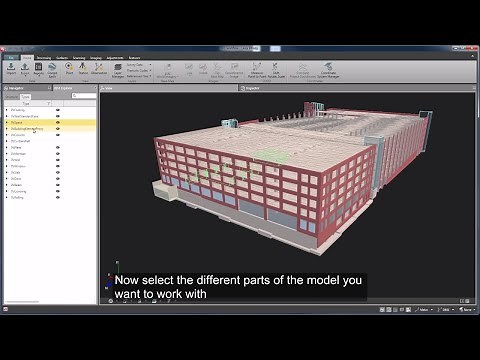This screenshot has width=480, height=360.
Task: Toggle visibility of IfcWallStandardCase
Action: [x=58, y=116]
